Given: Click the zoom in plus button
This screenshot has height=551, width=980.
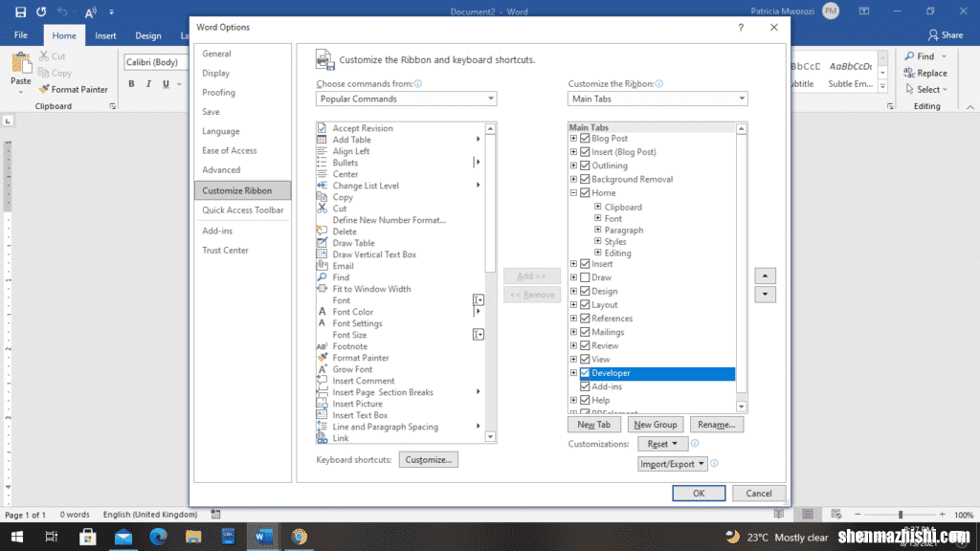Looking at the screenshot, I should pos(942,515).
